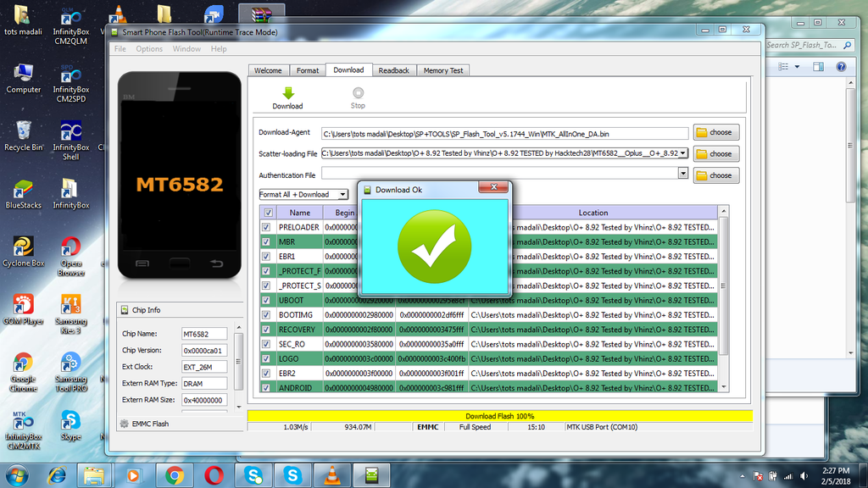Click Opera icon in the taskbar
The height and width of the screenshot is (488, 868).
tap(213, 474)
